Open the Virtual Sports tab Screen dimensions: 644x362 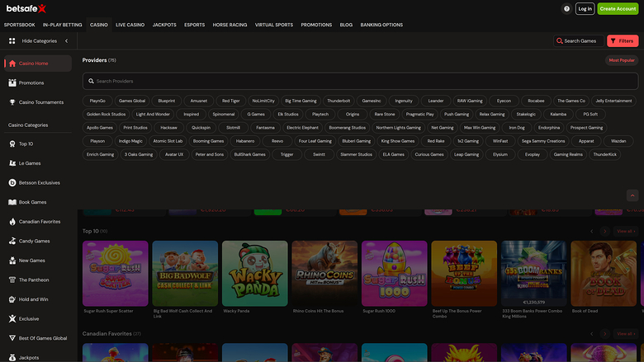(274, 25)
